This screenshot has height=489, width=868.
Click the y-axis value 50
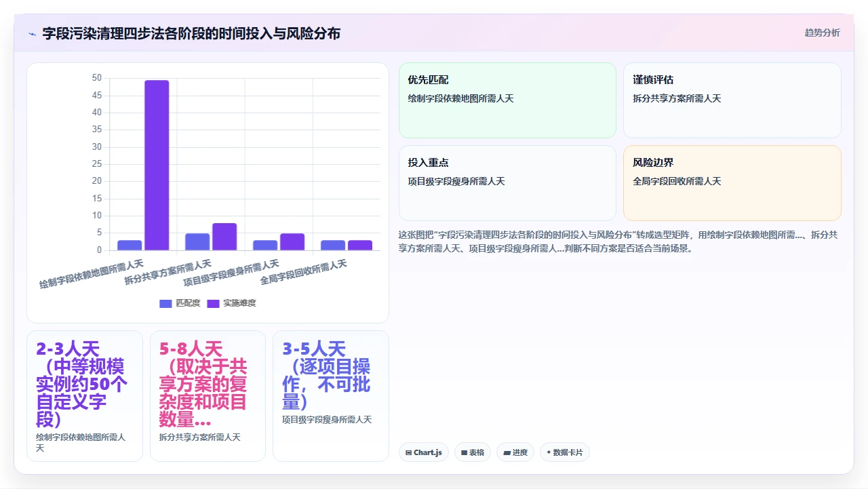click(96, 78)
